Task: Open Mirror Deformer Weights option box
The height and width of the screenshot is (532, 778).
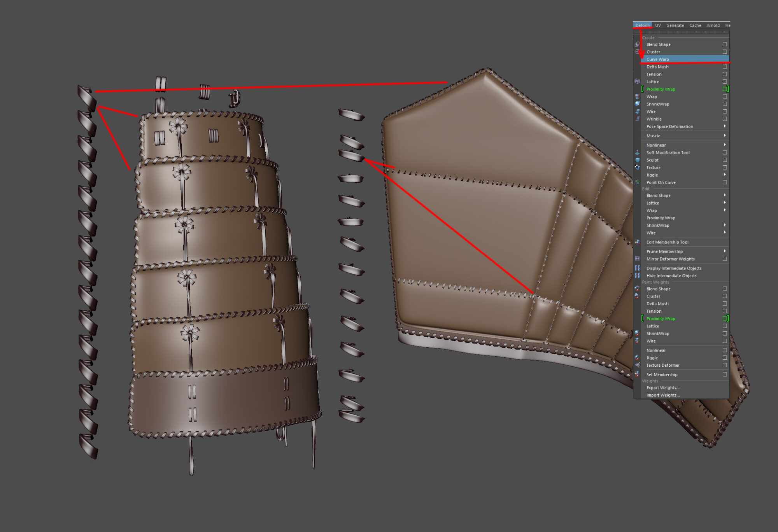Action: (725, 259)
